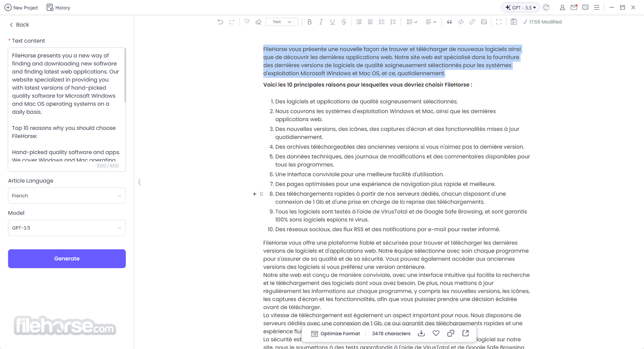Go Back from the left panel
644x349 pixels.
19,25
